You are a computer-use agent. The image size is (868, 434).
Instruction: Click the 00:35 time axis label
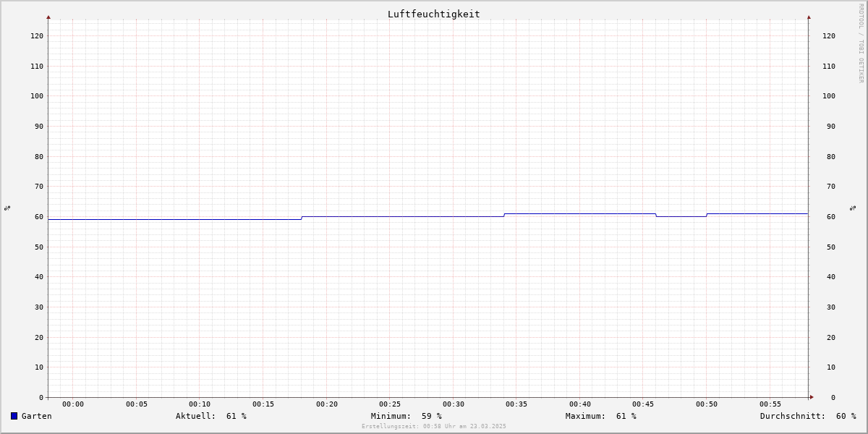click(516, 404)
